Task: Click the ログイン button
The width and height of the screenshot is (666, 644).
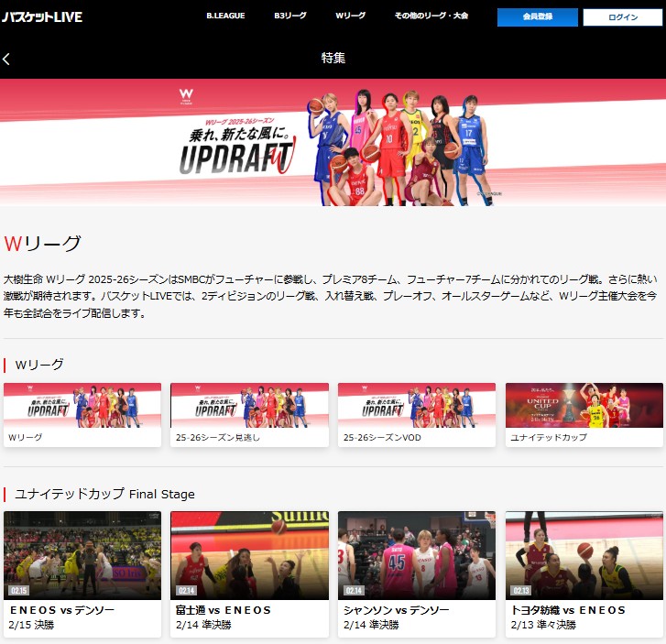Action: [623, 17]
